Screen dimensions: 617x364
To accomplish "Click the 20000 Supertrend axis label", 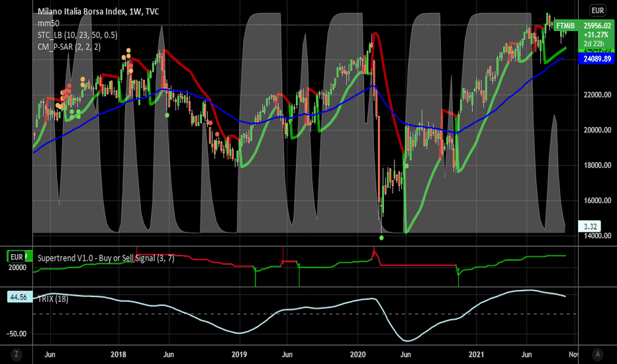I will coord(17,267).
